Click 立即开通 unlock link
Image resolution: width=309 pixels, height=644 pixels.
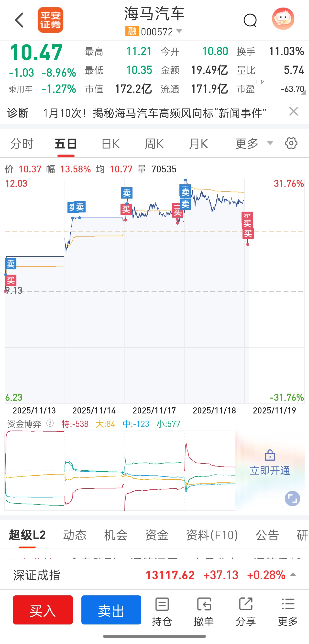pyautogui.click(x=270, y=471)
